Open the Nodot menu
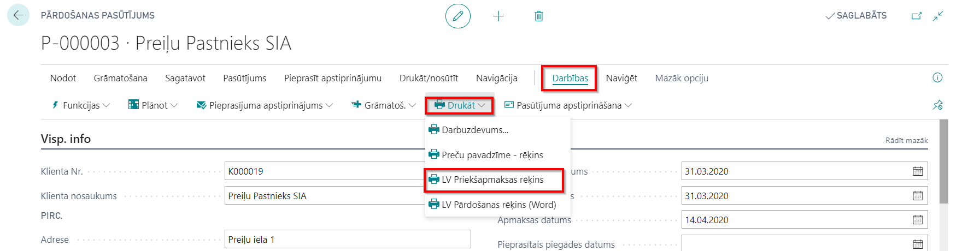 pyautogui.click(x=63, y=78)
